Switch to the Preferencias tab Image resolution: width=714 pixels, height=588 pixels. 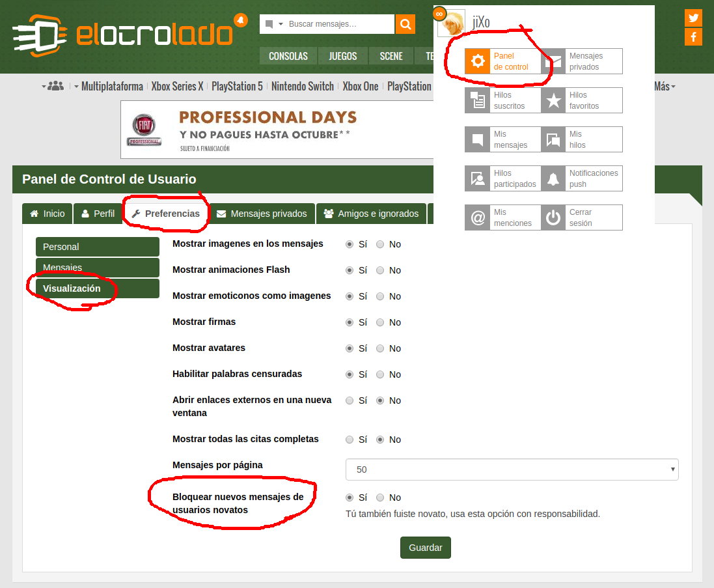pyautogui.click(x=165, y=214)
